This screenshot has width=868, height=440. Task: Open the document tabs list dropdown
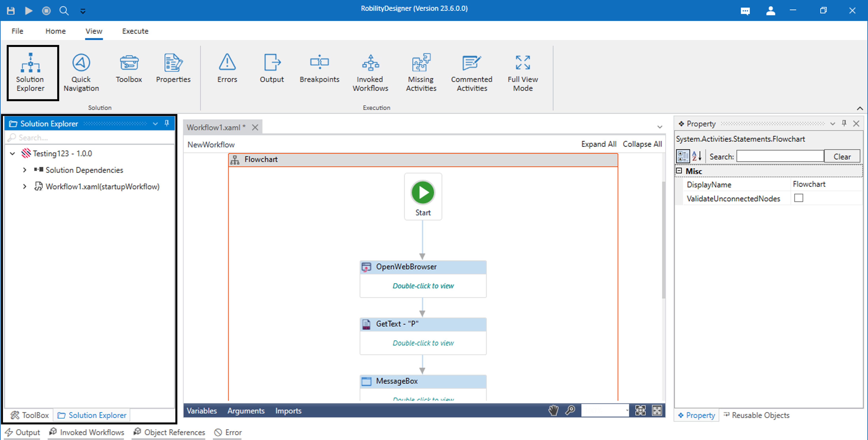click(x=659, y=127)
